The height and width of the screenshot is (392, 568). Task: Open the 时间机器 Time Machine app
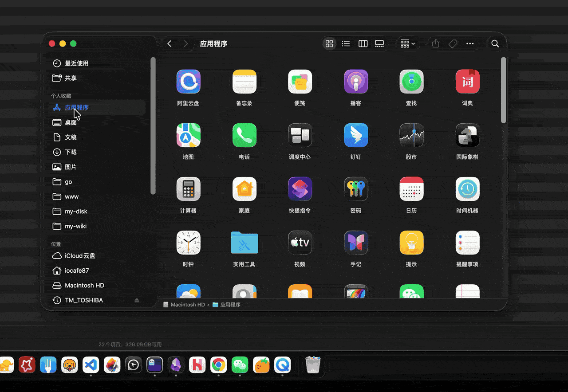click(x=467, y=189)
